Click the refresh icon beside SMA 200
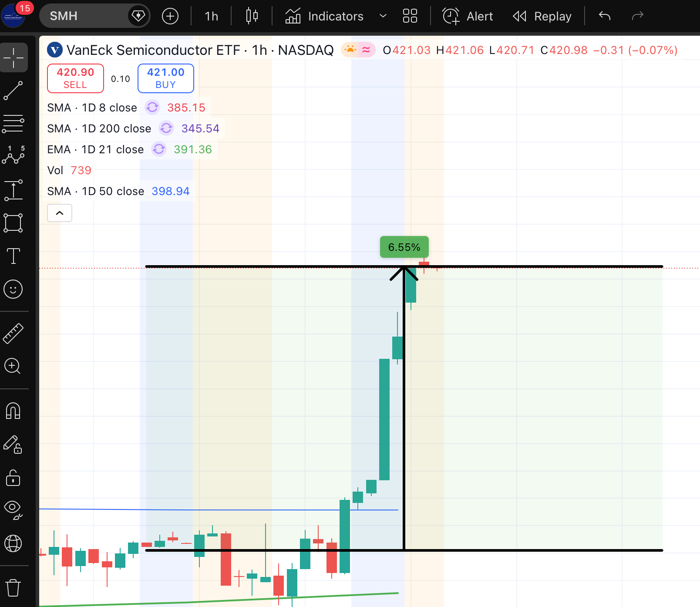Viewport: 700px width, 607px height. (x=166, y=128)
